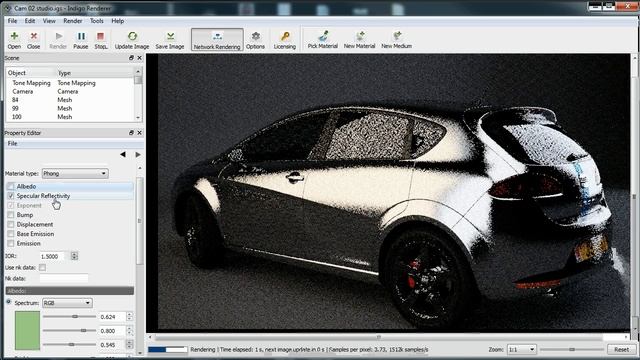Click the Zoom slider in the status bar
This screenshot has height=360, width=640.
(x=571, y=349)
